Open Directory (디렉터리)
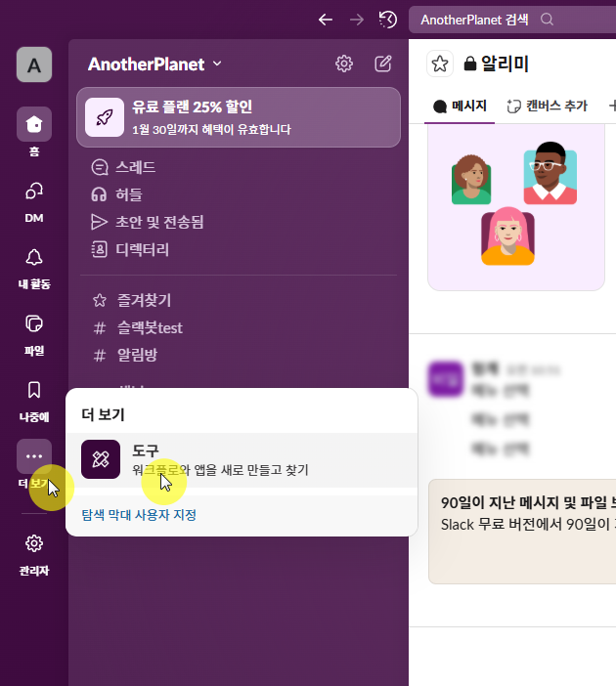The width and height of the screenshot is (616, 686). 130,249
